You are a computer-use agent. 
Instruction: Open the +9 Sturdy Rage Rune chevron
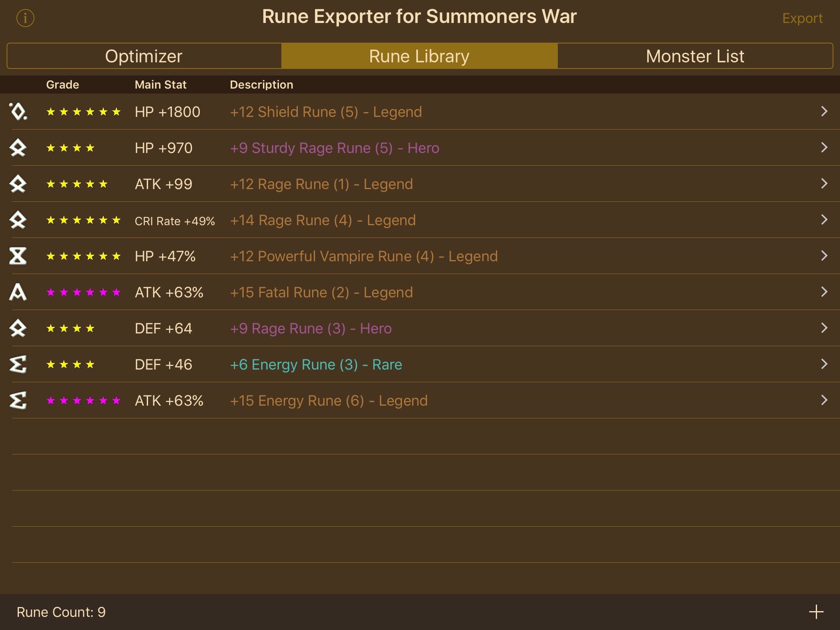[x=824, y=148]
